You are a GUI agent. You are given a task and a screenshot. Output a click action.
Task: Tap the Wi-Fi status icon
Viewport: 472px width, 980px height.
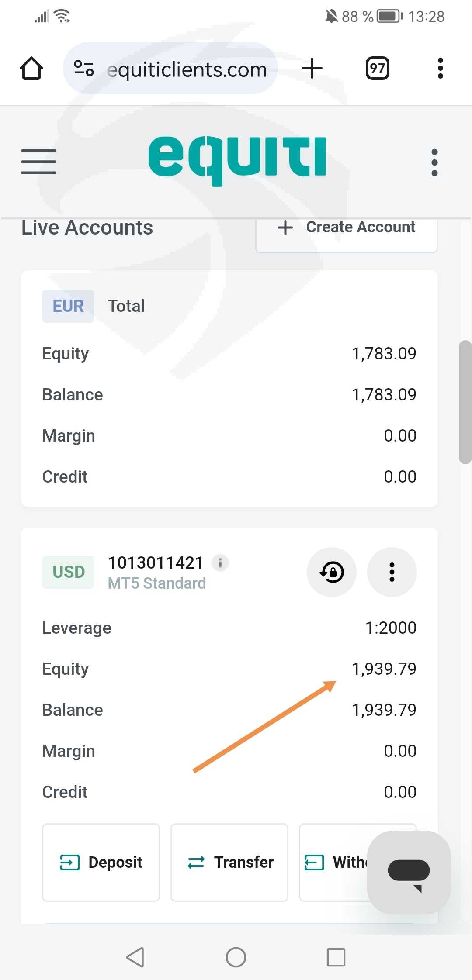62,16
